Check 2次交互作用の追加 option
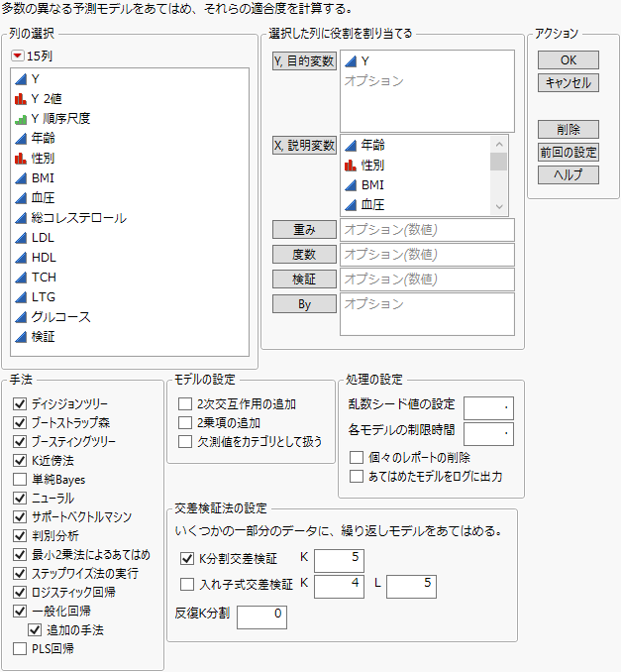Screen dimensions: 621x672 point(185,404)
